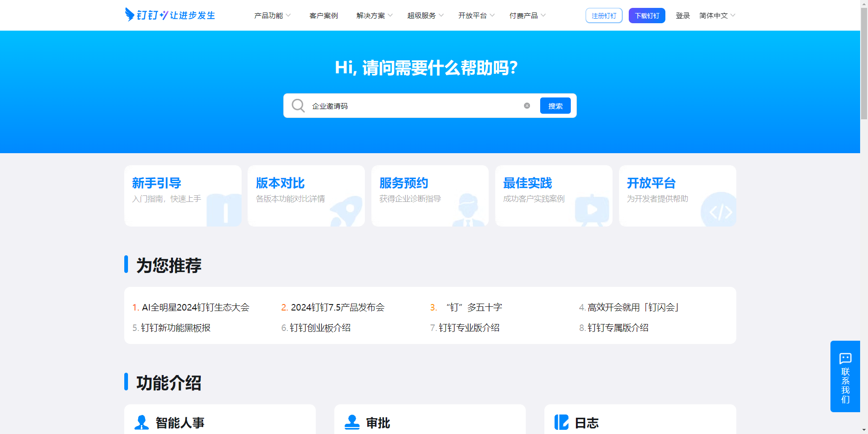
Task: Click the rocket icon on 版本对比 card
Action: click(347, 211)
